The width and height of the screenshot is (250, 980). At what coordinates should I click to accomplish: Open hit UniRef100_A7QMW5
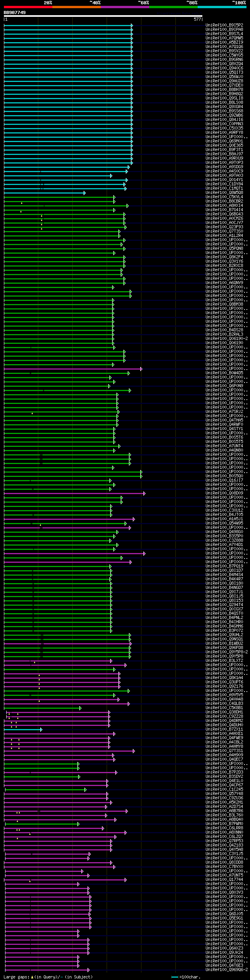224,38
